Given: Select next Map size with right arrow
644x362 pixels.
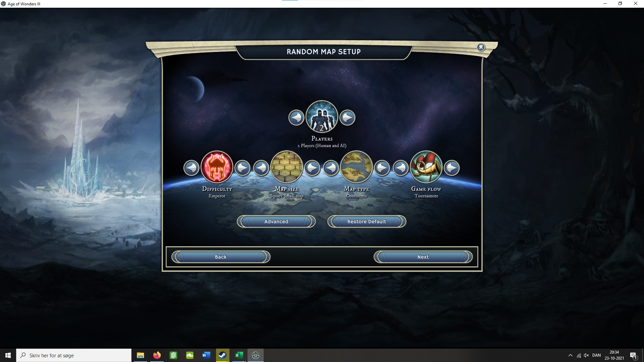Looking at the screenshot, I should (312, 168).
